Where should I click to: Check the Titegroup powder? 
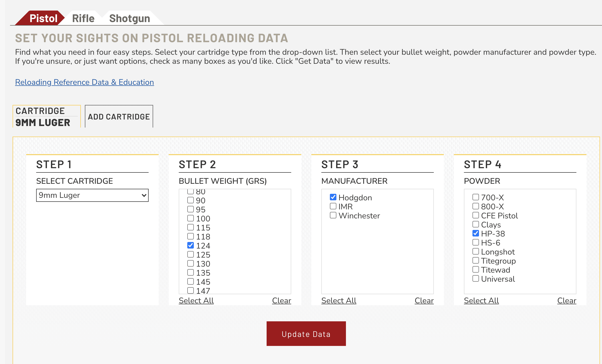click(476, 261)
